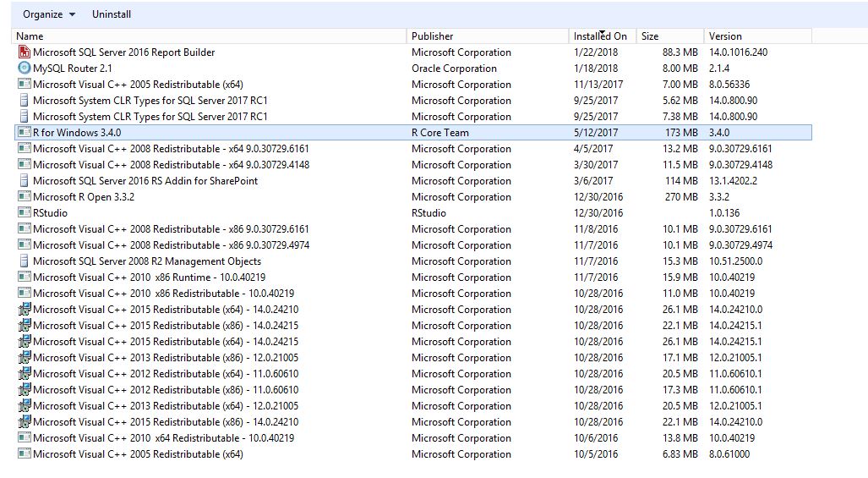
Task: Click the Size column header
Action: coord(670,36)
